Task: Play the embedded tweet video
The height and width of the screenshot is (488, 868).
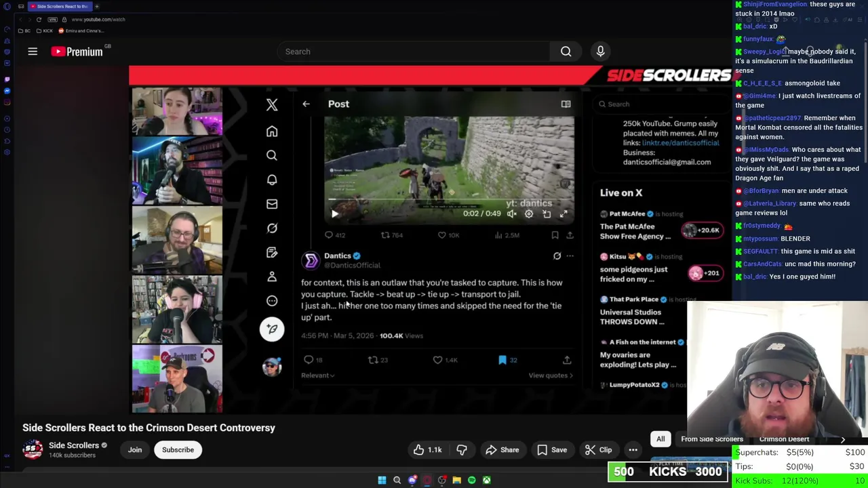Action: tap(334, 213)
